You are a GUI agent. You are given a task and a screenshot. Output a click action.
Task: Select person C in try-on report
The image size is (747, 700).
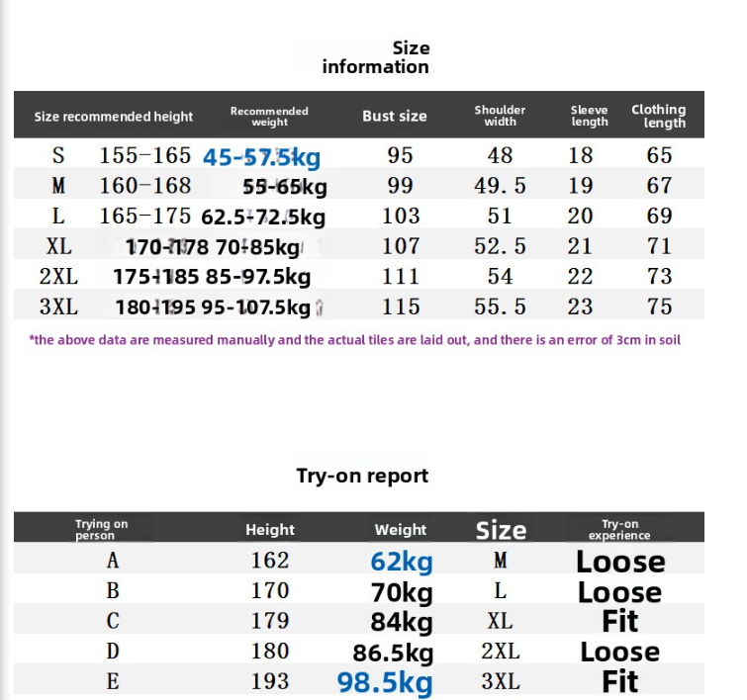click(x=113, y=622)
